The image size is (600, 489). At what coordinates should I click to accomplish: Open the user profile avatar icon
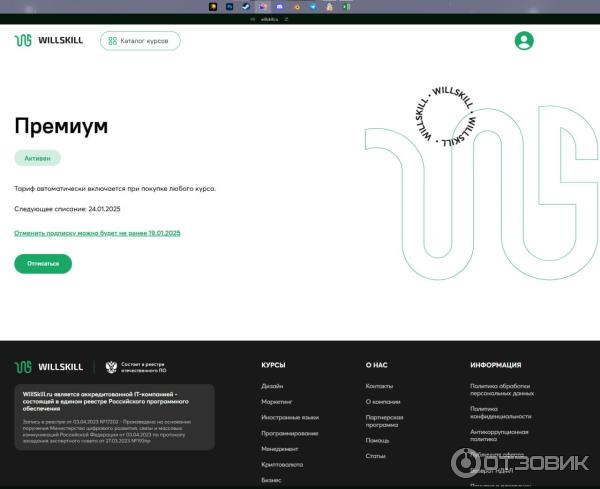pyautogui.click(x=524, y=41)
